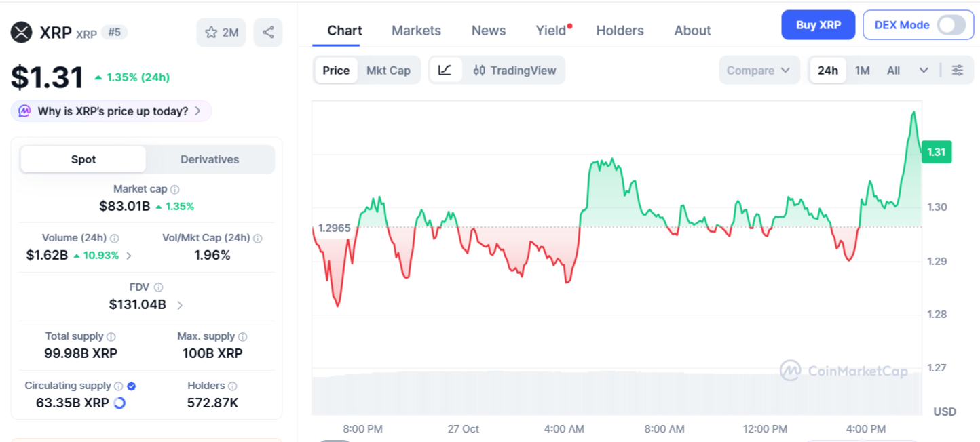Screen dimensions: 980x442
Task: Click info icon next to Holders
Action: (x=233, y=386)
